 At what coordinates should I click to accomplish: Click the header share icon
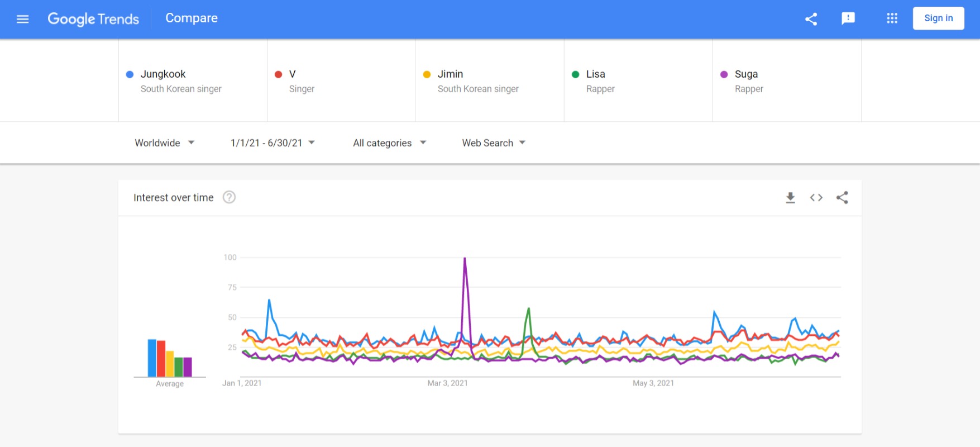811,19
